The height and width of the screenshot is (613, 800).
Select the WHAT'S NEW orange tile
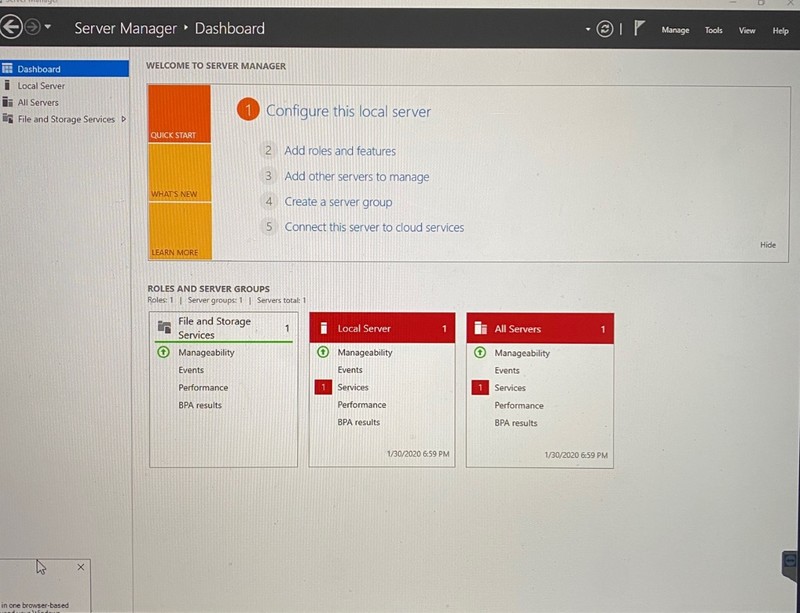pyautogui.click(x=180, y=173)
